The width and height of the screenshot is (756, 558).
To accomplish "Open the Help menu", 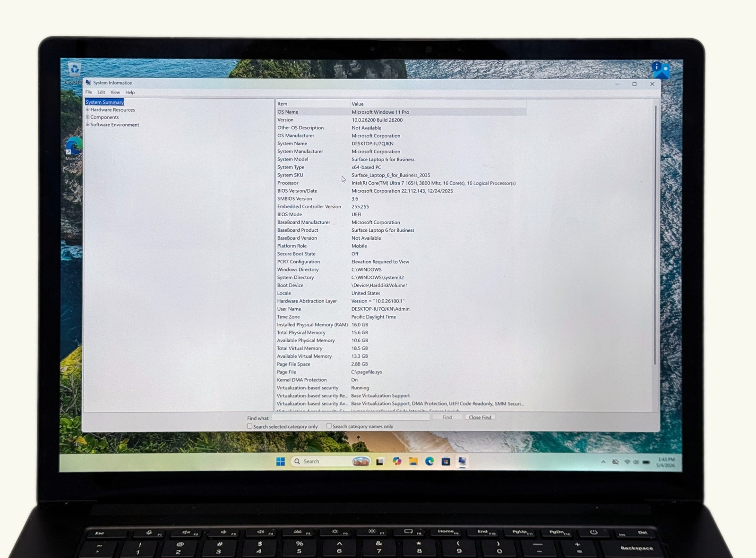I will 130,92.
